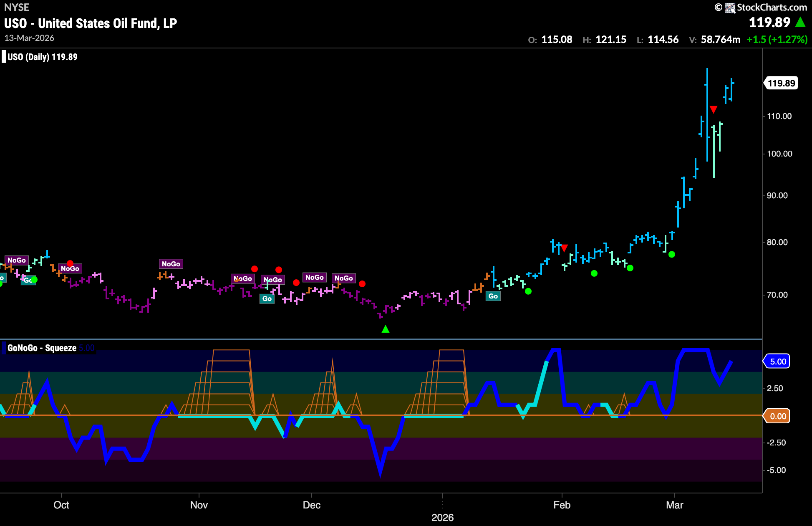Click the green up arrow beside 119.89
The height and width of the screenshot is (526, 812).
800,22
